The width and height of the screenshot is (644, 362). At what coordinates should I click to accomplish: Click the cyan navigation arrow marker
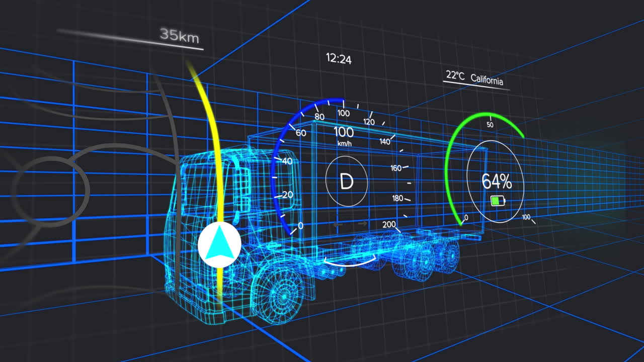pos(219,245)
